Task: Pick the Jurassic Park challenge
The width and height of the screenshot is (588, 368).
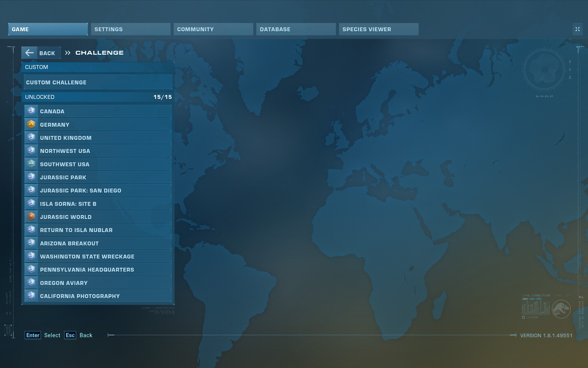Action: (x=98, y=177)
